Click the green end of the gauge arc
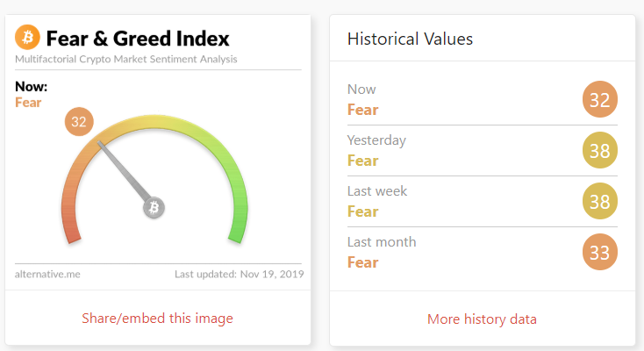 click(236, 230)
